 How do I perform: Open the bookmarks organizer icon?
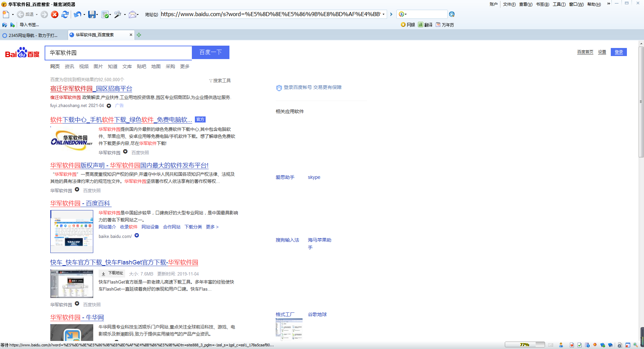coord(5,25)
